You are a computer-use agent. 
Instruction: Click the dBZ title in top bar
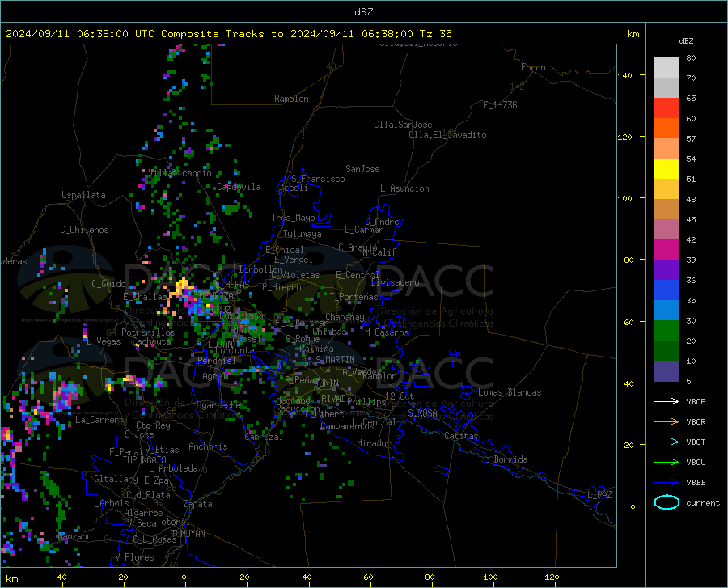pyautogui.click(x=363, y=12)
